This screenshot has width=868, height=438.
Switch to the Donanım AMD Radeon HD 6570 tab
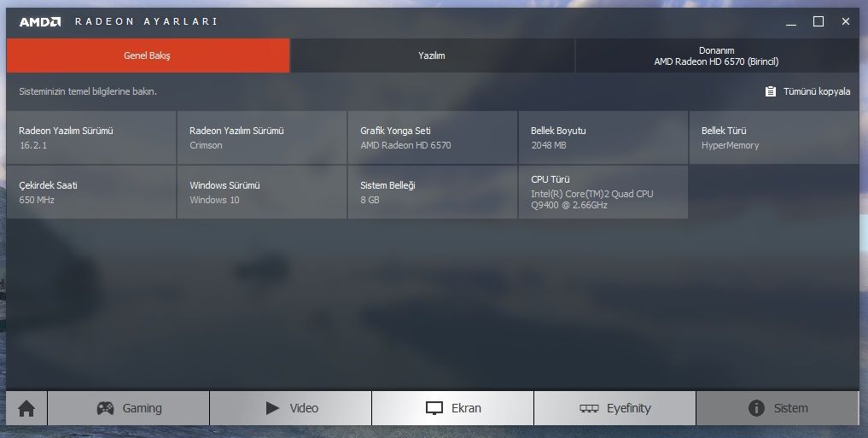[717, 55]
